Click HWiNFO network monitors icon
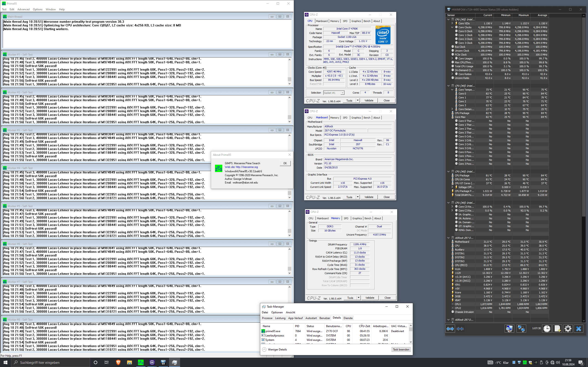Image resolution: width=588 pixels, height=367 pixels. [x=521, y=329]
